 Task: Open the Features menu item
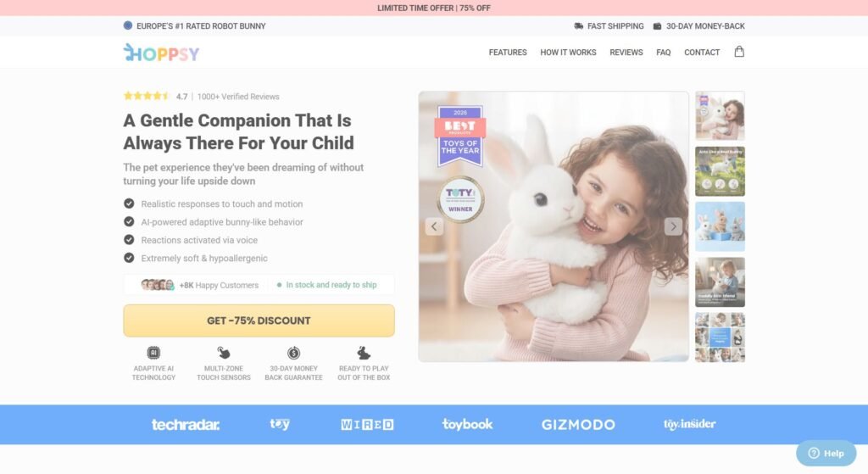tap(508, 52)
